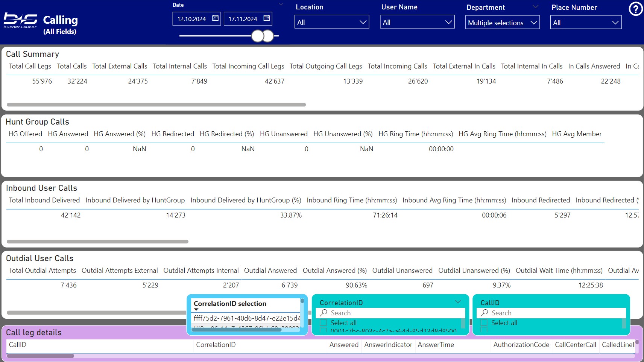Select the ffff75d2-7961-40d6 correlation ID row
This screenshot has height=362, width=644.
pos(247,318)
